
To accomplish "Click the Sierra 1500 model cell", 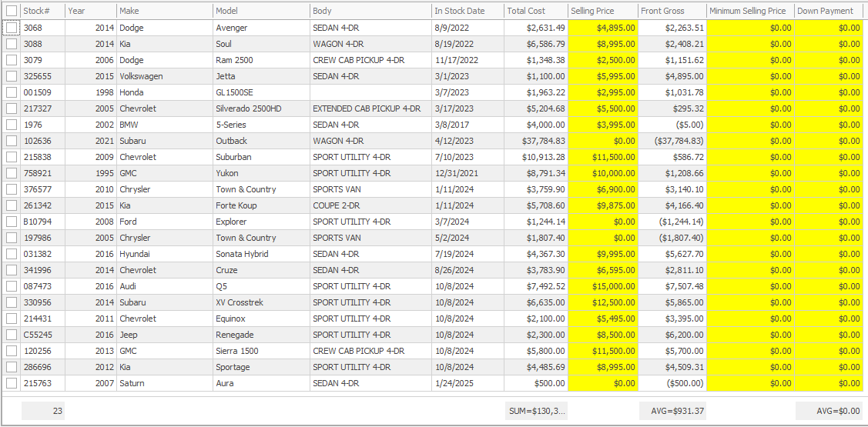I will pyautogui.click(x=261, y=351).
